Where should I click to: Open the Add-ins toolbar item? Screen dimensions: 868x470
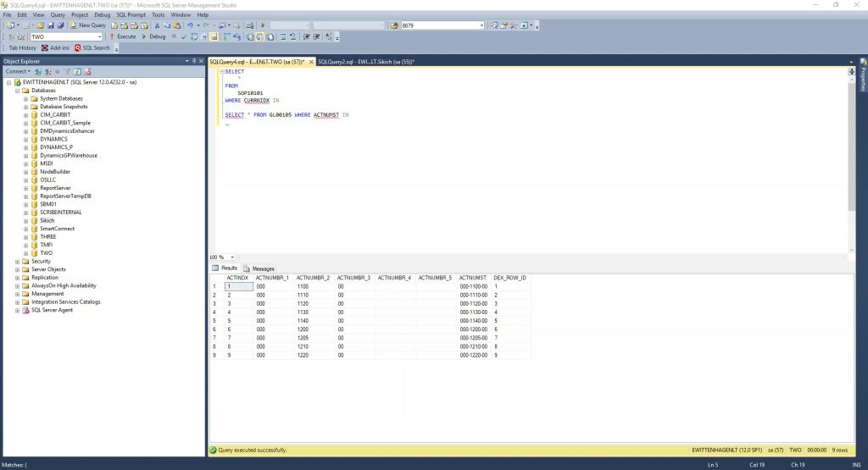click(x=55, y=48)
